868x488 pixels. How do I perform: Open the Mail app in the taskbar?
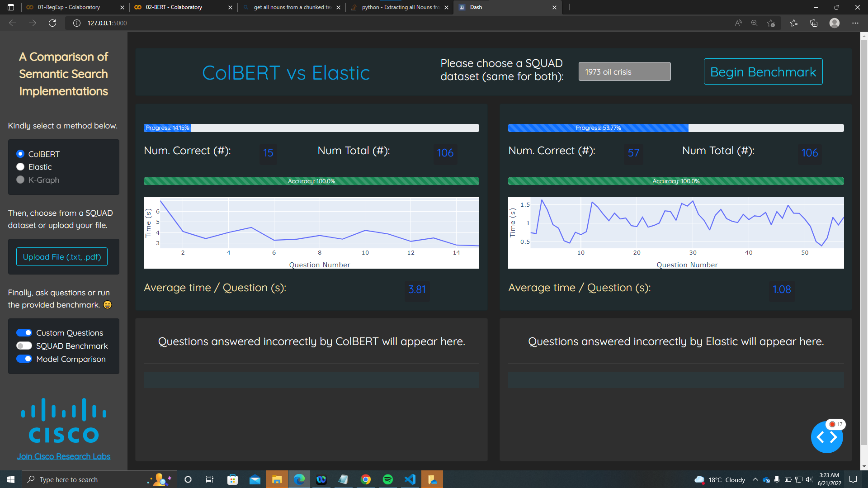pyautogui.click(x=255, y=479)
